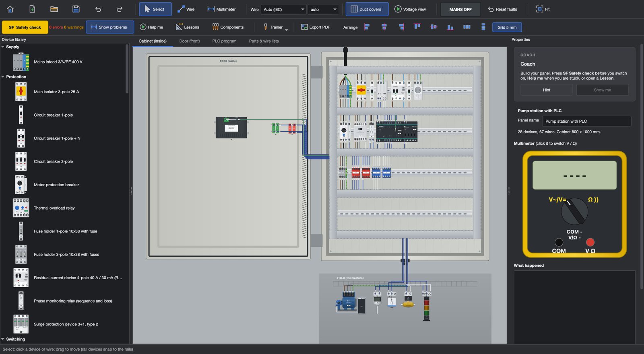Activate the Select tool
The width and height of the screenshot is (644, 354).
pos(155,9)
